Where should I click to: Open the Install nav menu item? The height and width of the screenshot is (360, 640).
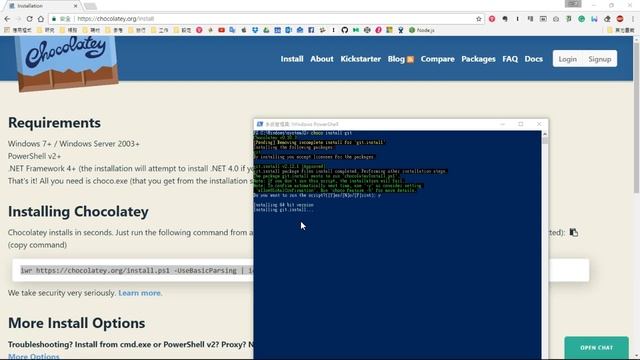(x=292, y=59)
